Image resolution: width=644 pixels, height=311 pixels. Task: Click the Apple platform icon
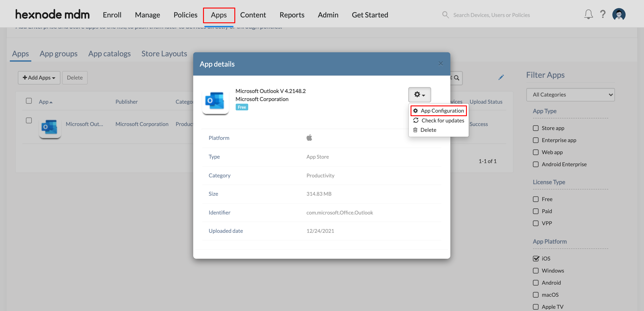(x=309, y=138)
